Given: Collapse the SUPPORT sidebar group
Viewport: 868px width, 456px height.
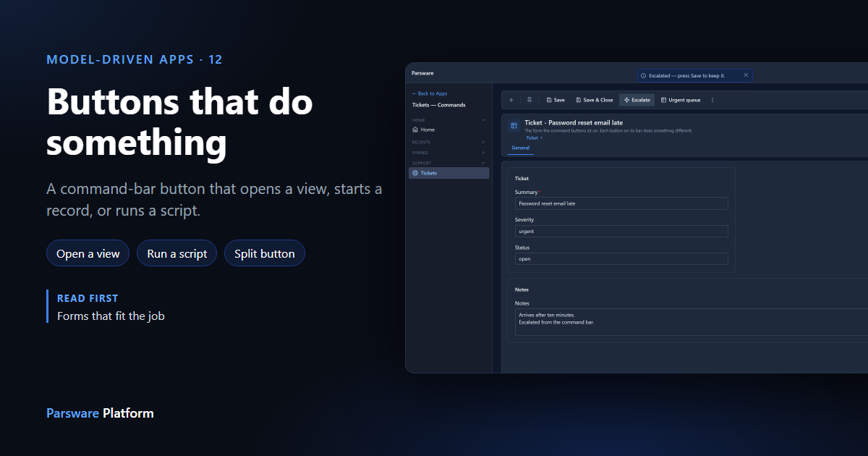Looking at the screenshot, I should tap(483, 163).
